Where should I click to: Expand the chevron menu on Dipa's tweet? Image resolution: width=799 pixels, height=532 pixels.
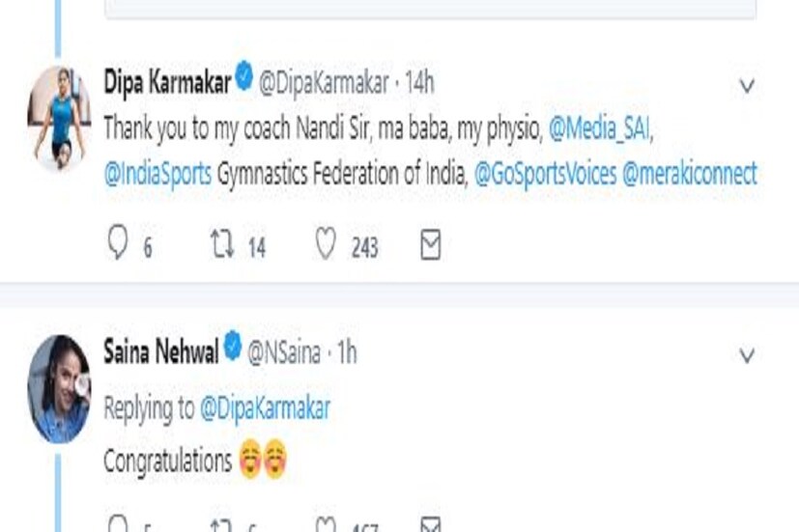tap(746, 86)
